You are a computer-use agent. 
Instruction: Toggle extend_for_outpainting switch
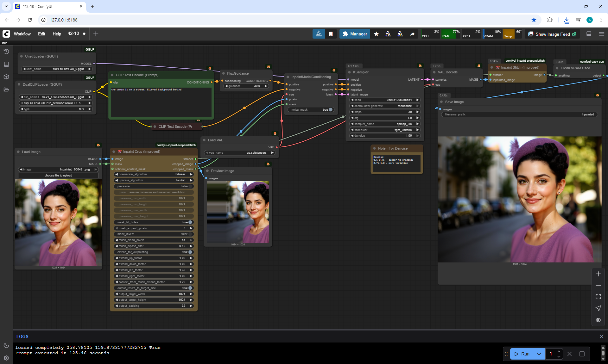click(190, 252)
